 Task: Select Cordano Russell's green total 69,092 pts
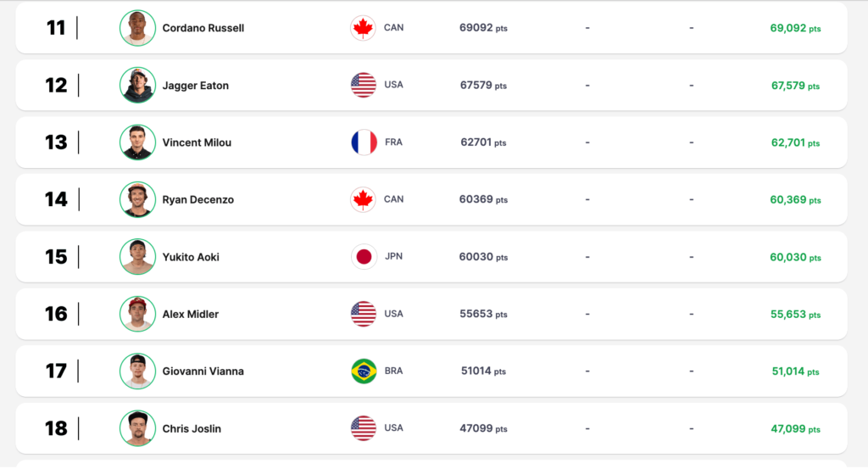click(x=795, y=29)
